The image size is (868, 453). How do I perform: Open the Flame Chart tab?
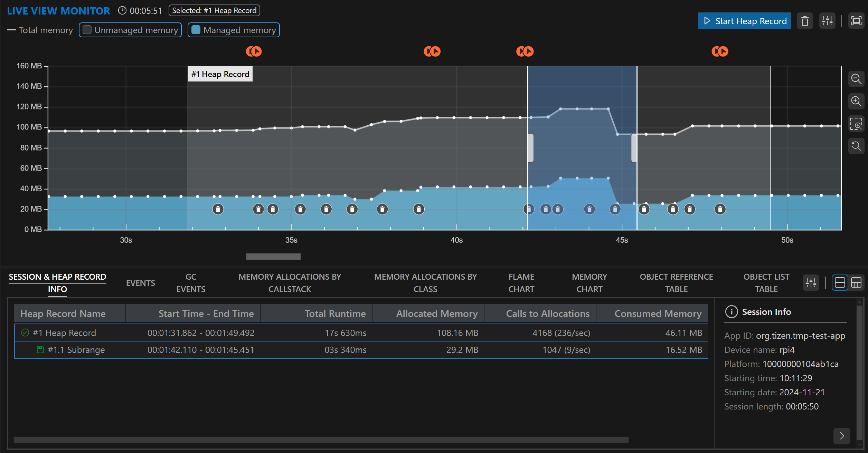point(521,283)
